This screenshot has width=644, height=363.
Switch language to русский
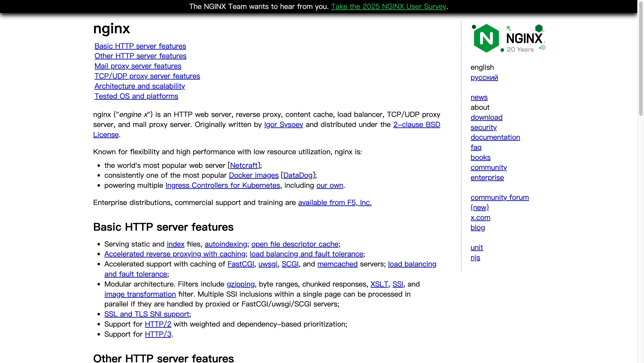[484, 77]
